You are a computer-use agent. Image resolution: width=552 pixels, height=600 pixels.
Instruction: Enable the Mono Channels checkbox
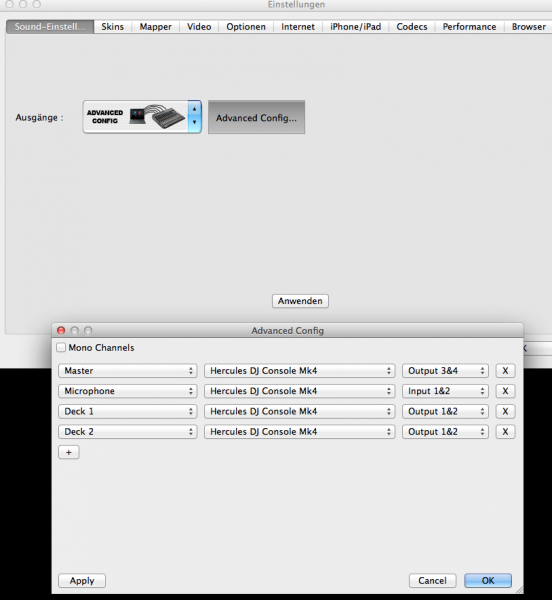(x=61, y=347)
